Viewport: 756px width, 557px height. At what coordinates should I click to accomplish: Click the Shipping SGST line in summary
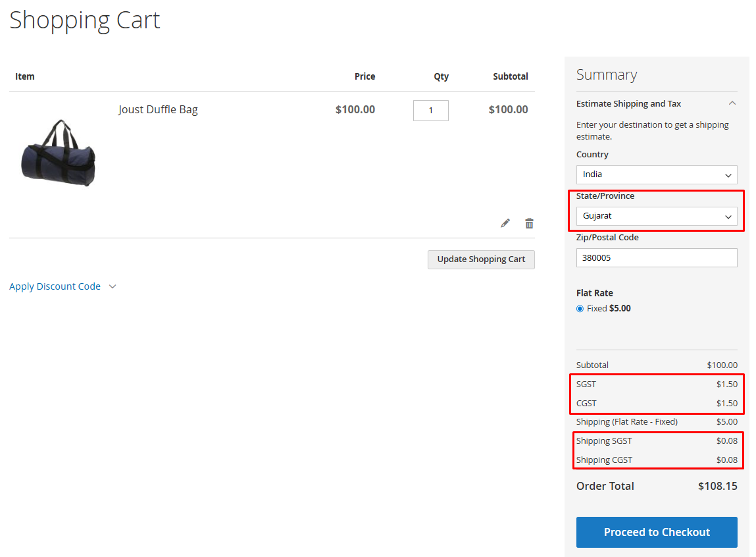[656, 440]
